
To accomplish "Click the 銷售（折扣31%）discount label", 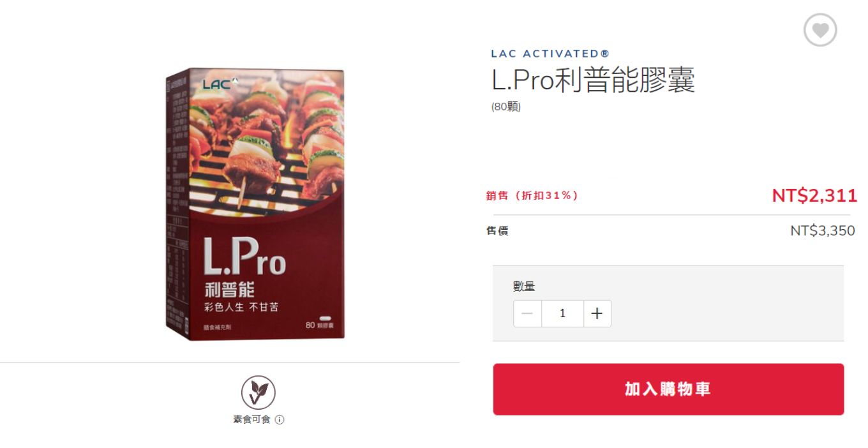I will point(532,195).
